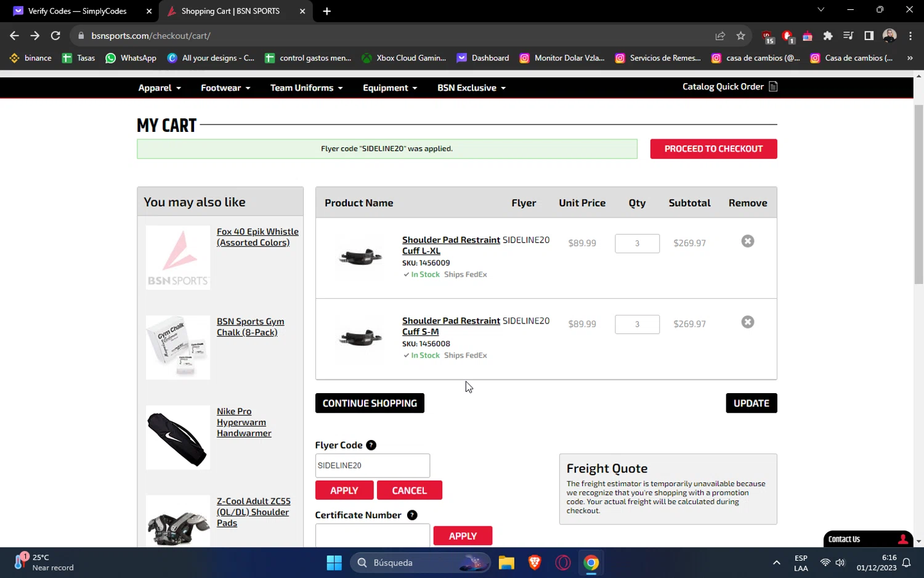Remove Shoulder Pad Restraint Cuff L-XL from cart
The height and width of the screenshot is (578, 924).
pos(747,241)
